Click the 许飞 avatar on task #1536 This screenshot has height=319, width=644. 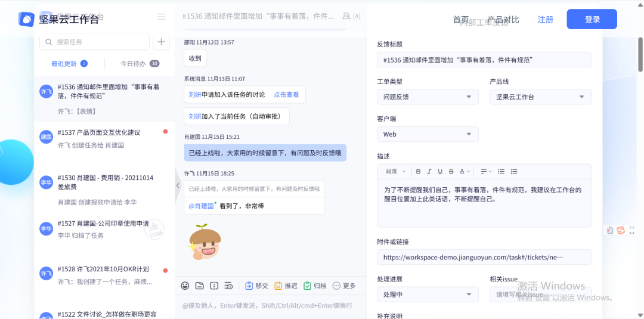tap(46, 92)
